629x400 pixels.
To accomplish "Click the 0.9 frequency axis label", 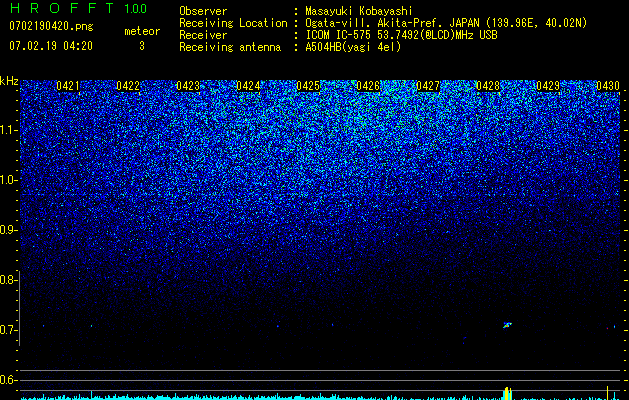I will (7, 230).
